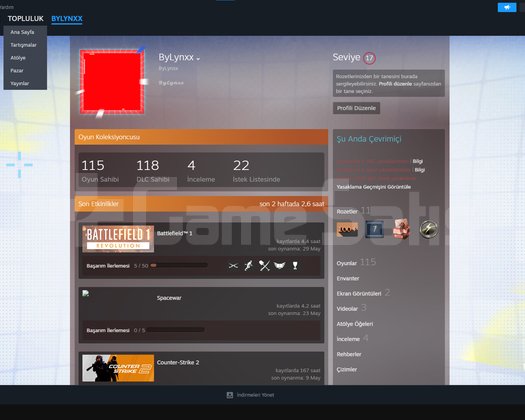This screenshot has height=420, width=525.
Task: Open the Envanter link
Action: click(x=348, y=279)
